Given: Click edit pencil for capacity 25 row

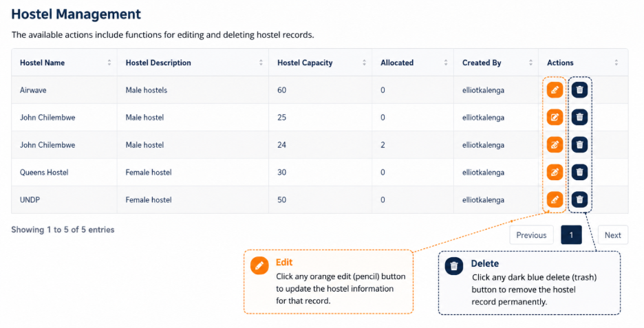Looking at the screenshot, I should tap(555, 118).
